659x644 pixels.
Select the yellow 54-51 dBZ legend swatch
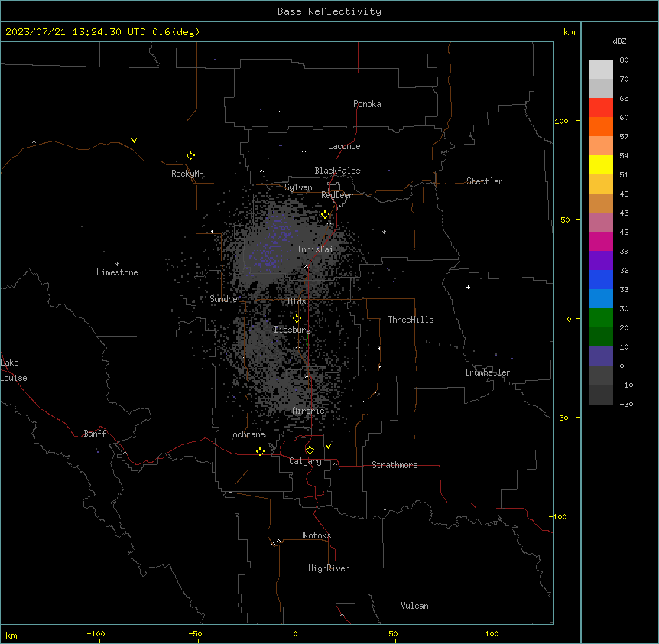(x=601, y=164)
